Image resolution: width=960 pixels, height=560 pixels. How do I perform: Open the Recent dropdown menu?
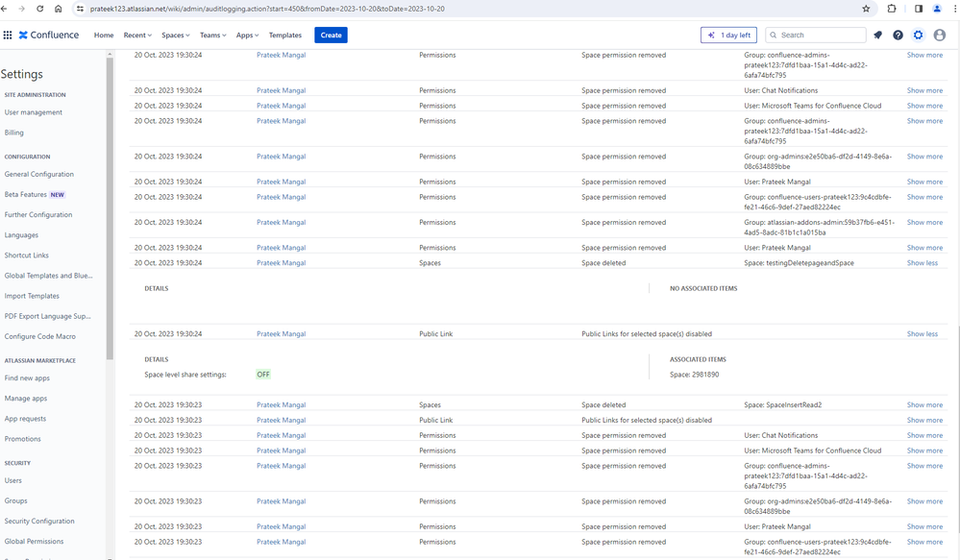(x=137, y=35)
